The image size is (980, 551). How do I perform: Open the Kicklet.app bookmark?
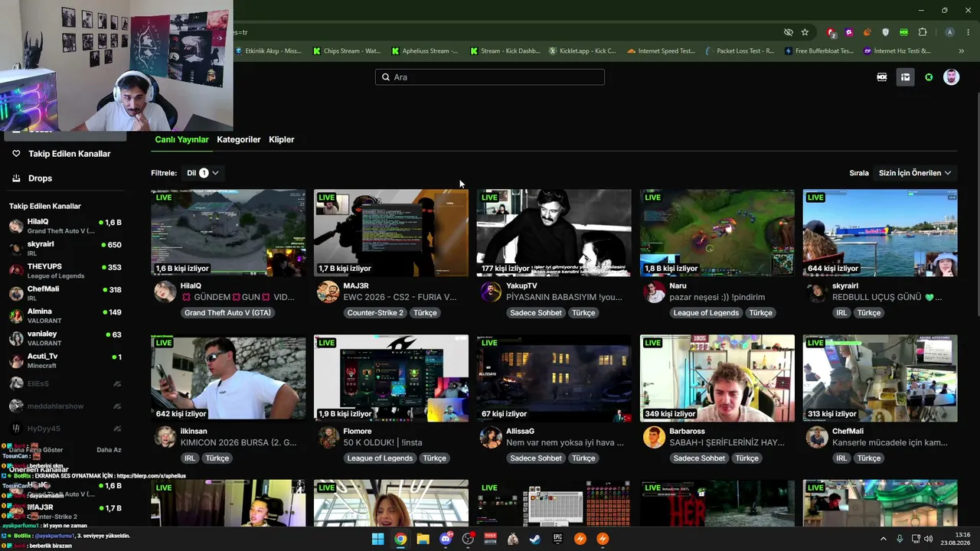click(x=582, y=51)
